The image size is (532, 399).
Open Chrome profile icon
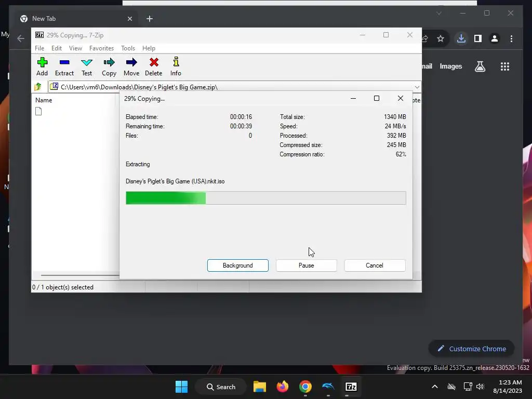point(495,38)
